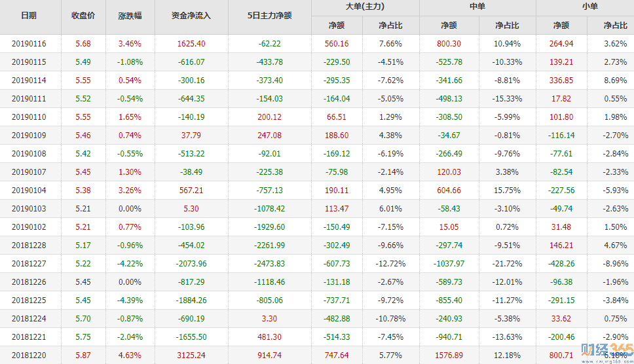The width and height of the screenshot is (634, 364).
Task: Click the 中单 group header
Action: tap(477, 7)
